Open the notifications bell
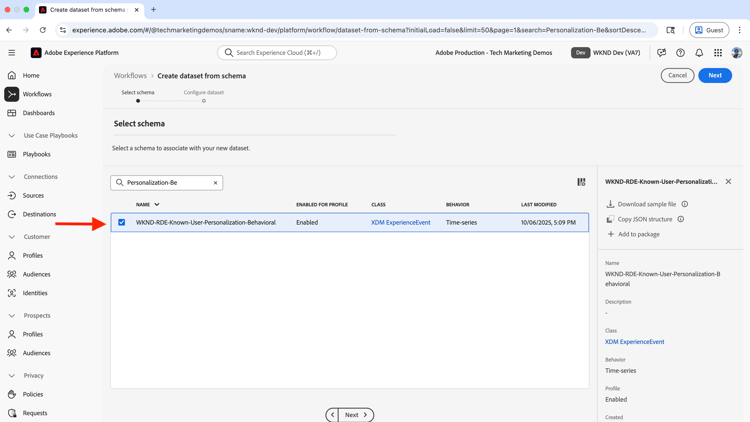This screenshot has height=422, width=750. (699, 53)
